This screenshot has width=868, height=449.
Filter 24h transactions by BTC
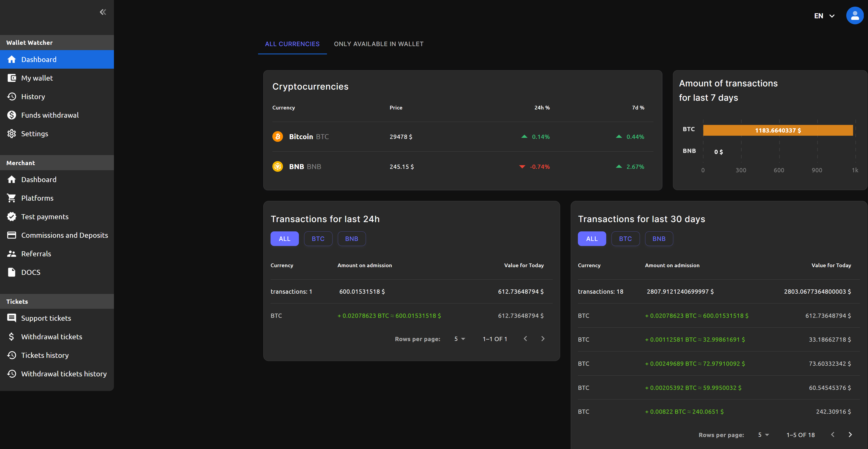318,239
